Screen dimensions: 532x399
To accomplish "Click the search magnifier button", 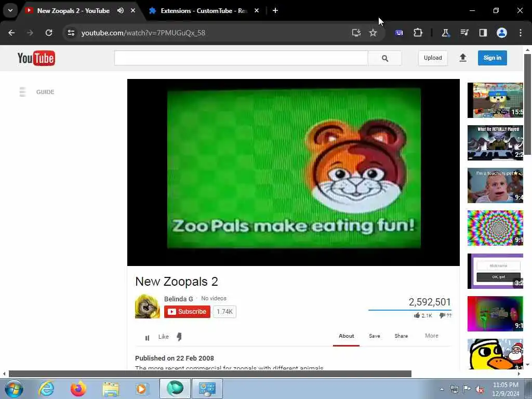I will coord(385,58).
